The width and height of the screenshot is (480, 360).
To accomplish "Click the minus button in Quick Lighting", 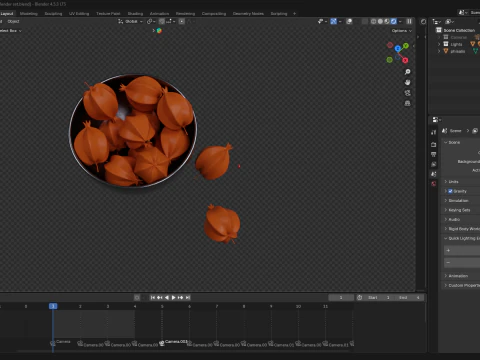I will [x=462, y=263].
